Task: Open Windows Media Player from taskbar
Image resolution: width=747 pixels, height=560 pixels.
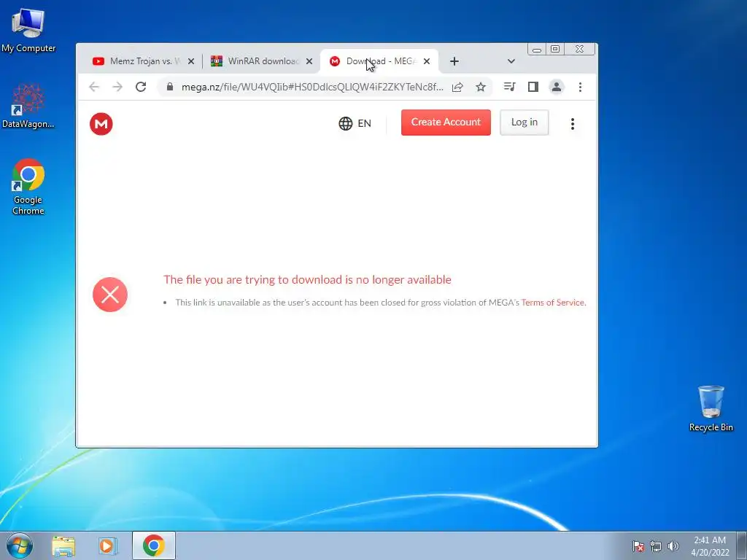Action: click(108, 546)
